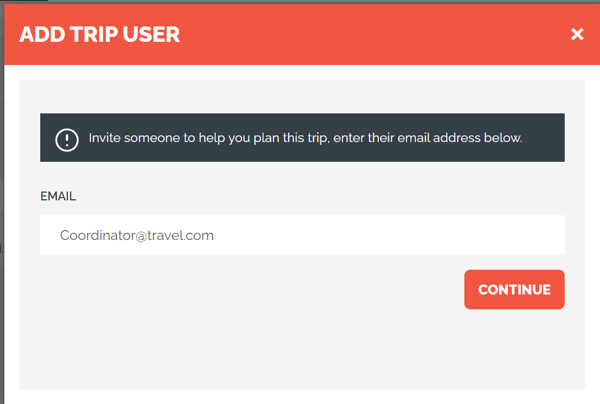Click the EMAIL field label
600x404 pixels.
(58, 196)
